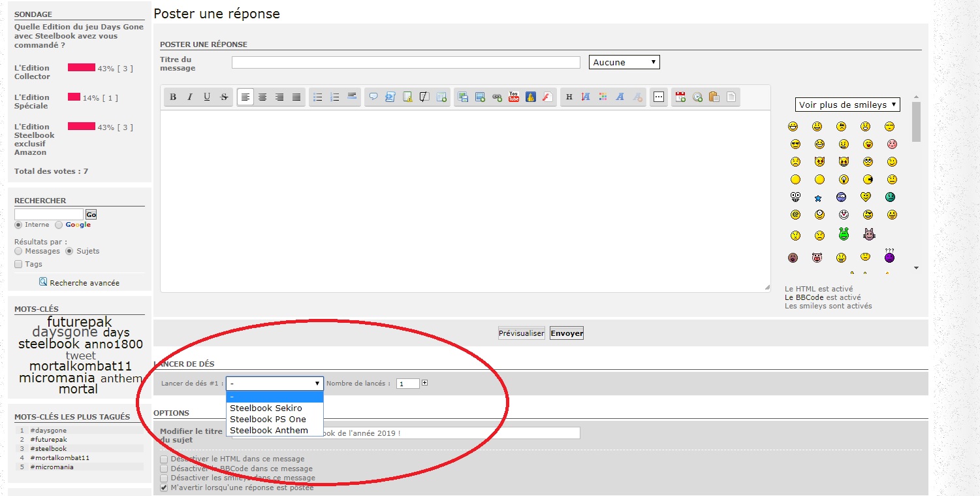Viewport: 980px width, 496px height.
Task: Insert a numbered list
Action: click(335, 97)
